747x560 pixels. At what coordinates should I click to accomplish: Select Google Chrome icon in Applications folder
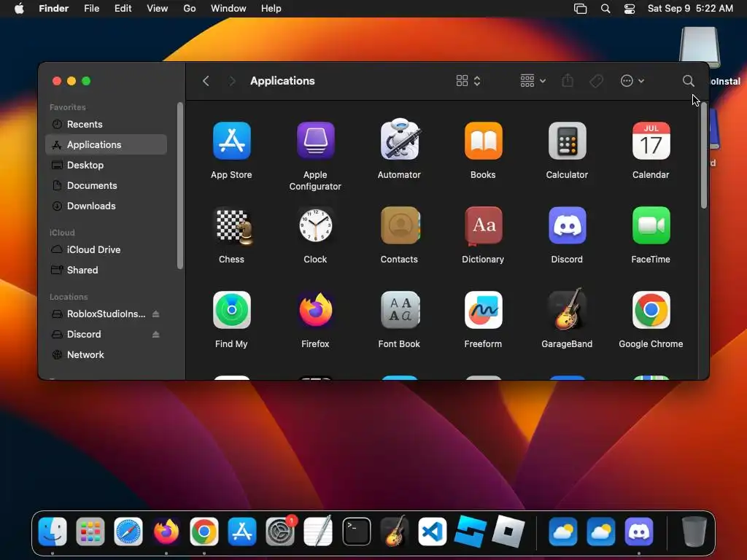point(651,310)
